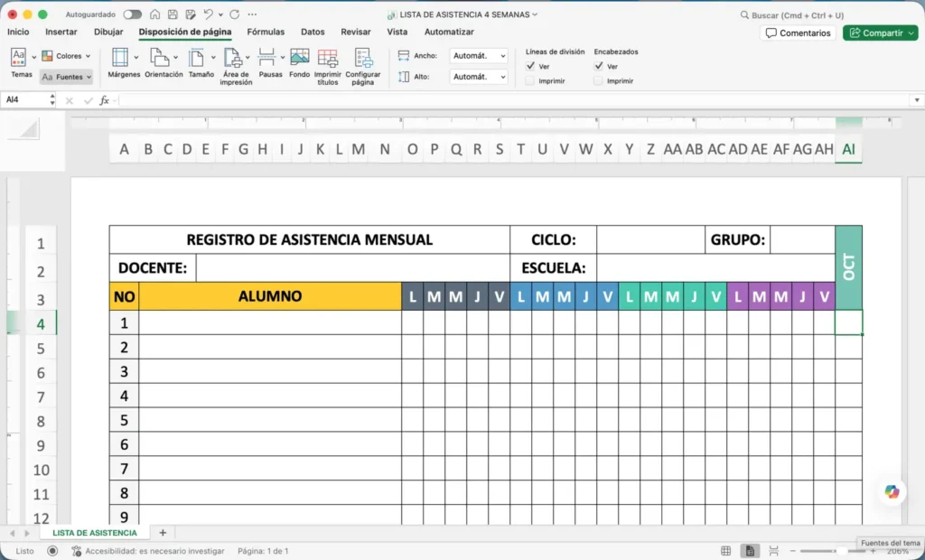The height and width of the screenshot is (560, 925).
Task: Toggle the Autoguardado switch
Action: pyautogui.click(x=132, y=14)
